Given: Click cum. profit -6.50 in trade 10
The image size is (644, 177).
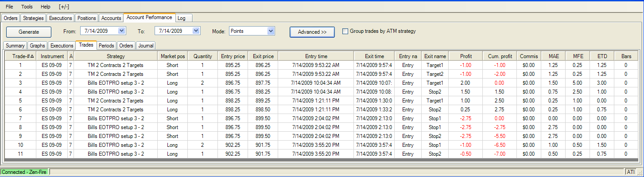Looking at the screenshot, I should pyautogui.click(x=500, y=145).
